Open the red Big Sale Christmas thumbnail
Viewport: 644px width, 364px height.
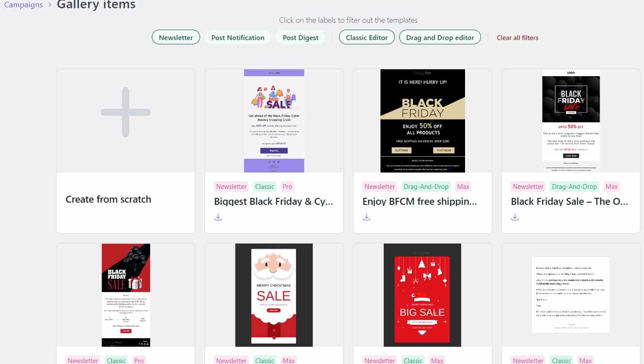click(x=422, y=295)
